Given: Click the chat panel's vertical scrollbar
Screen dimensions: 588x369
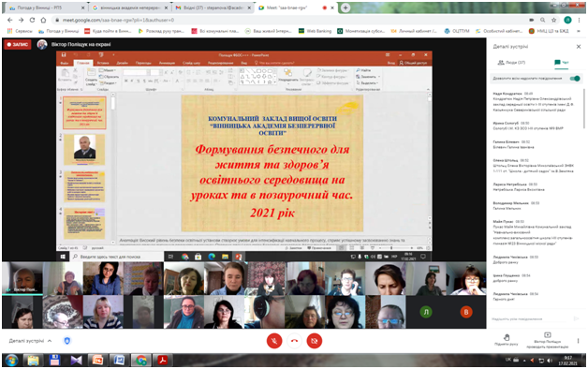Looking at the screenshot, I should pyautogui.click(x=584, y=109).
